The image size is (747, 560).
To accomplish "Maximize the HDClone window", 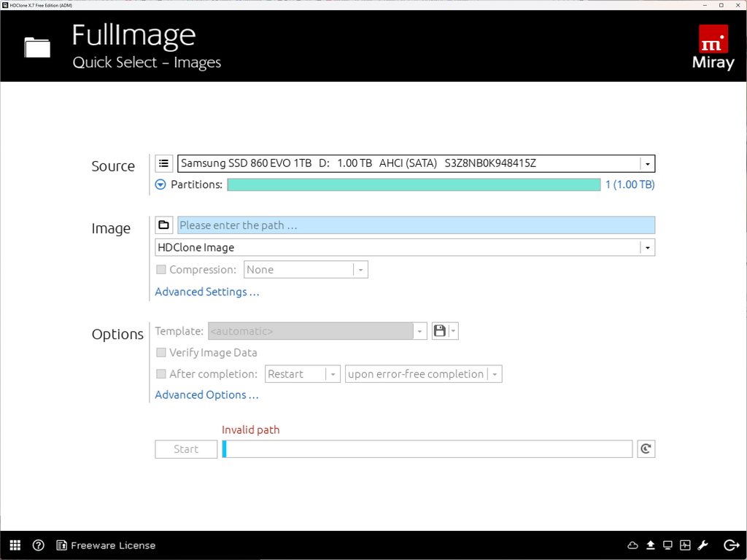I will pos(721,5).
